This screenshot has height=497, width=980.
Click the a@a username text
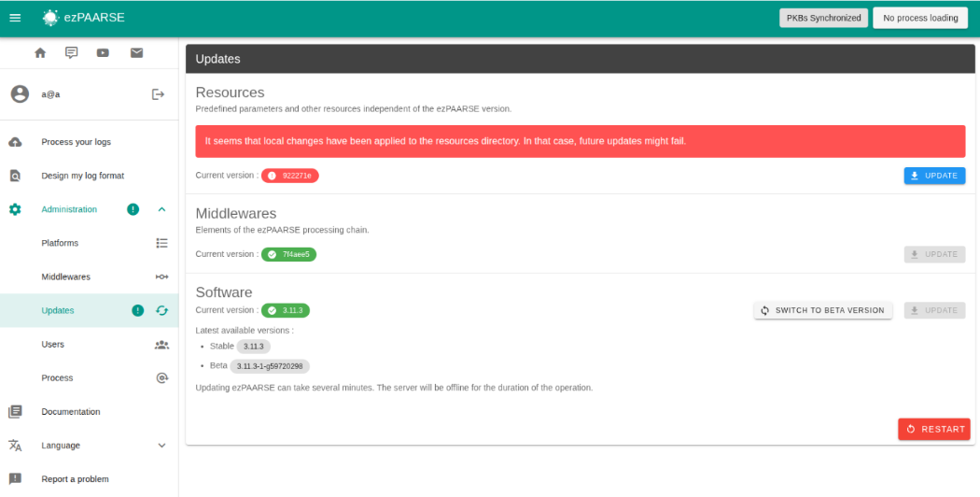[50, 94]
